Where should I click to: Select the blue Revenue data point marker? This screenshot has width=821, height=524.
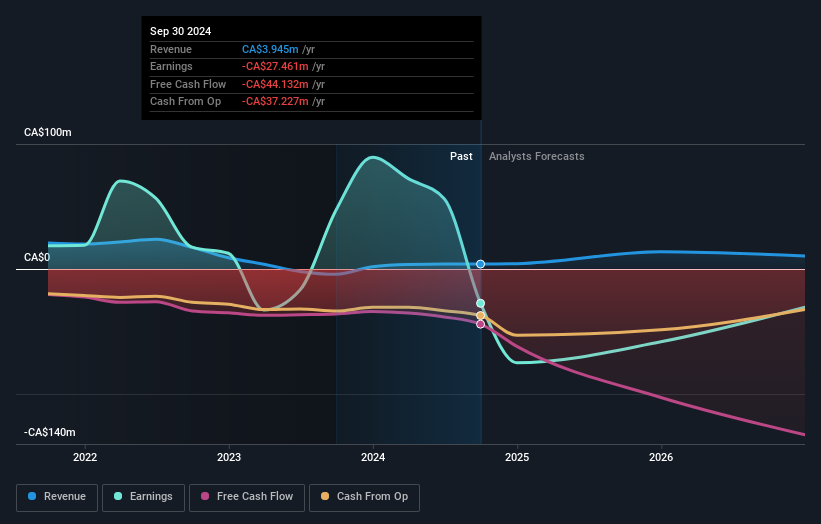click(480, 264)
